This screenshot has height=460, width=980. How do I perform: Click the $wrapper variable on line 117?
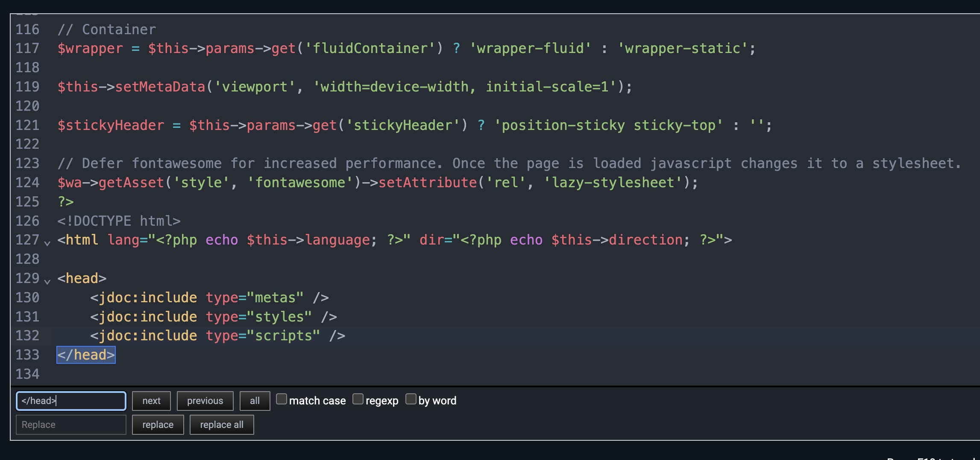click(90, 48)
